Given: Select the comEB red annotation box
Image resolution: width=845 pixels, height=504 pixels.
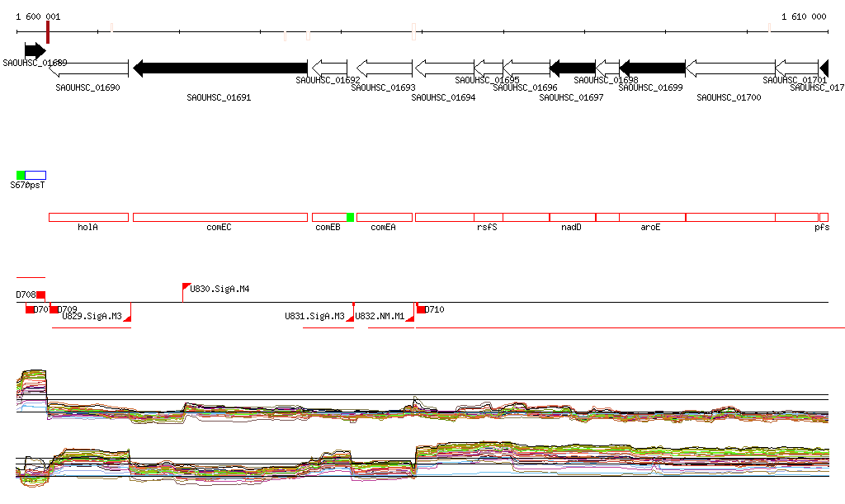Looking at the screenshot, I should (x=329, y=218).
